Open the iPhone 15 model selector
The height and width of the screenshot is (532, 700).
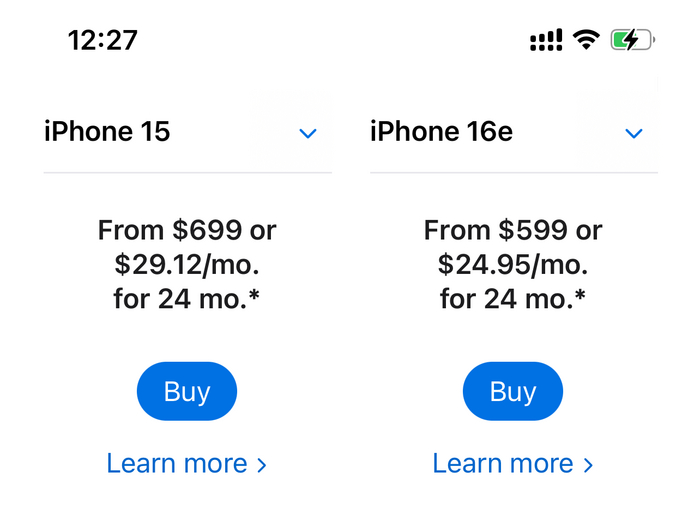(107, 132)
